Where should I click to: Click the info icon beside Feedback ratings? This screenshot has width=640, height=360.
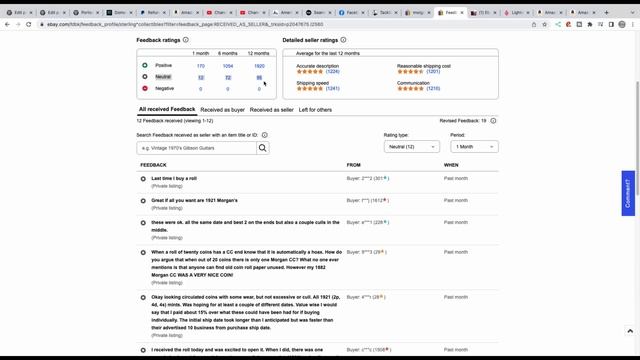(x=186, y=40)
